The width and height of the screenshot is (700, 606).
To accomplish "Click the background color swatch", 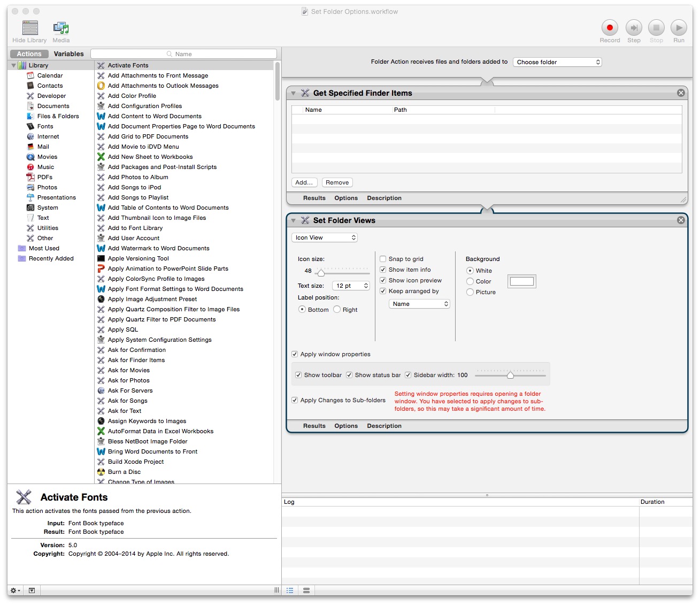I will point(522,281).
